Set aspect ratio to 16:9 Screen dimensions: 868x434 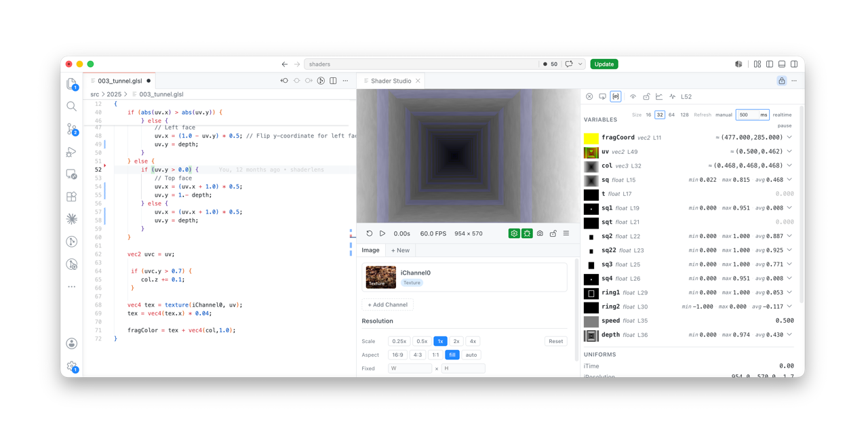pyautogui.click(x=397, y=355)
